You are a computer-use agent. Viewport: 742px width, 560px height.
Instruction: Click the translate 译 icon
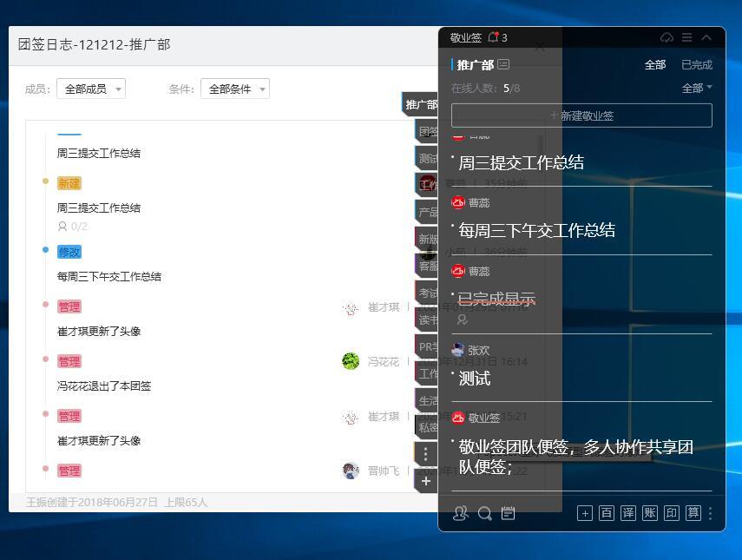(627, 513)
